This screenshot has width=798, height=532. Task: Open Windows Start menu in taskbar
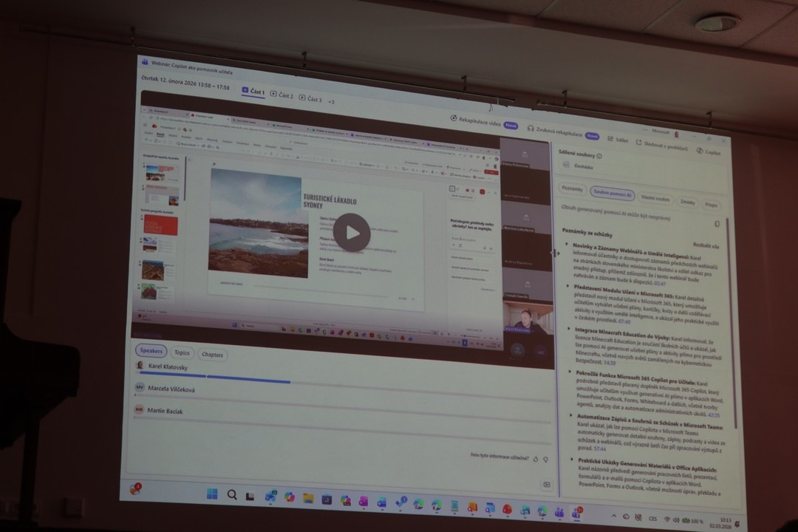[x=212, y=494]
